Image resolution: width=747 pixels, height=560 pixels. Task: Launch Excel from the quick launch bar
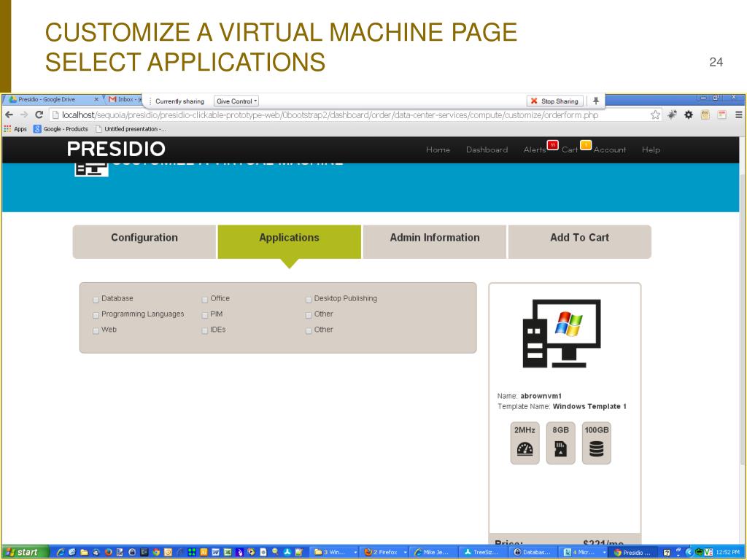tap(228, 553)
